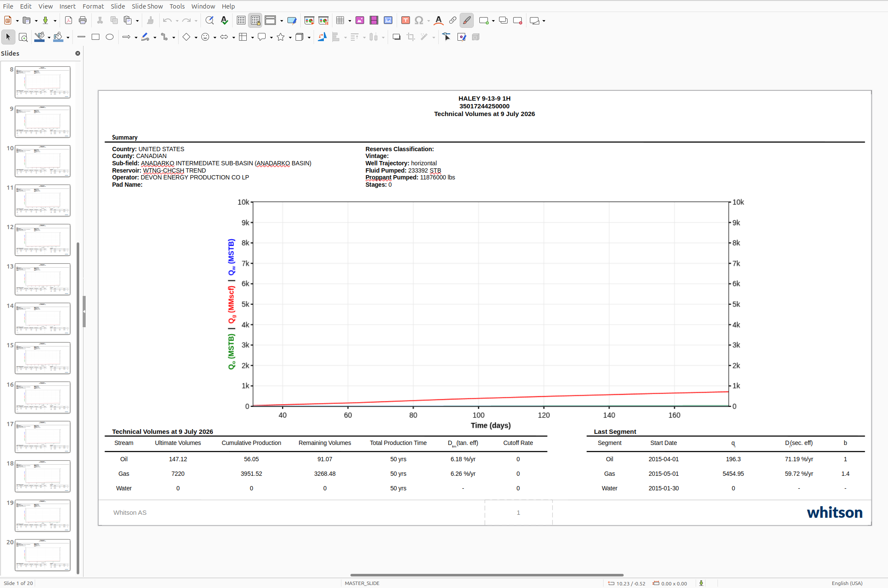This screenshot has height=588, width=888.
Task: Insert a chart
Action: (388, 21)
